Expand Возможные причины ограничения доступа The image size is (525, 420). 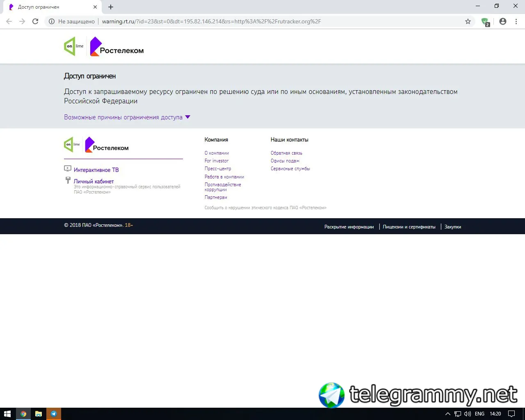click(127, 117)
